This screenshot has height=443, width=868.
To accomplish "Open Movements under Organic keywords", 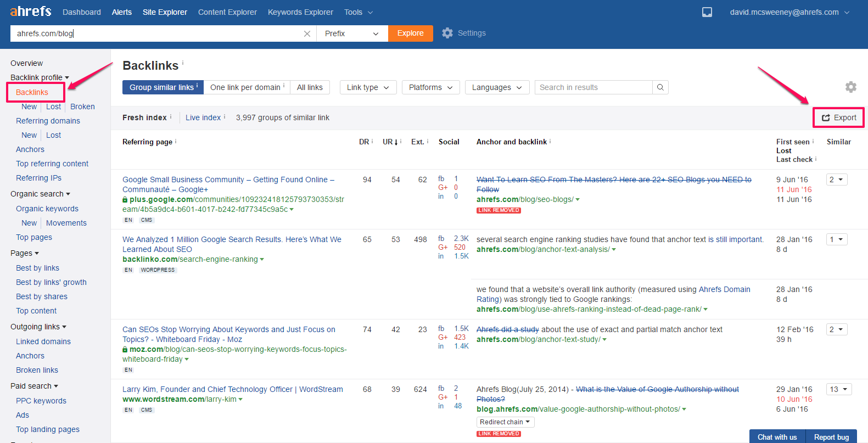I will click(x=66, y=223).
